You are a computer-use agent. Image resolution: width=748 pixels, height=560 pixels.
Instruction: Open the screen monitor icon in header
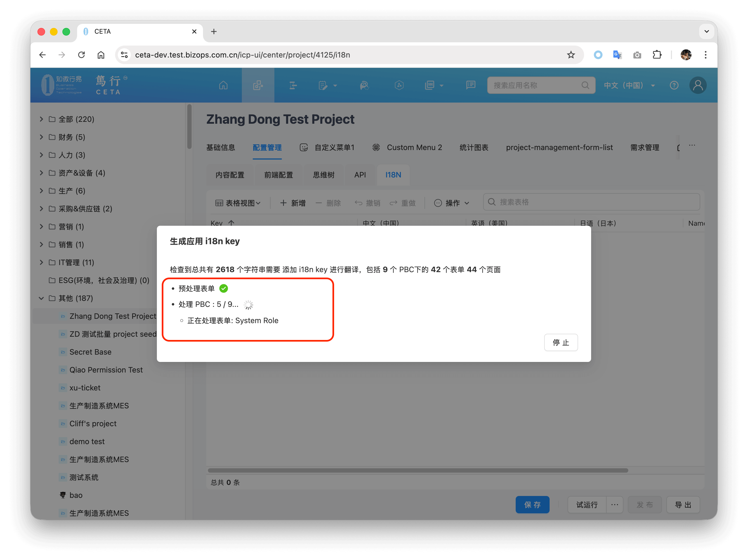pos(430,85)
